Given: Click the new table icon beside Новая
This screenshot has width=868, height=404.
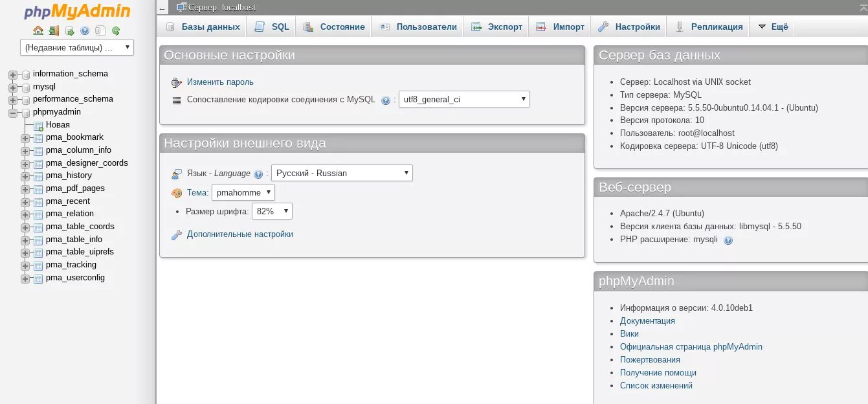Looking at the screenshot, I should click(x=38, y=125).
